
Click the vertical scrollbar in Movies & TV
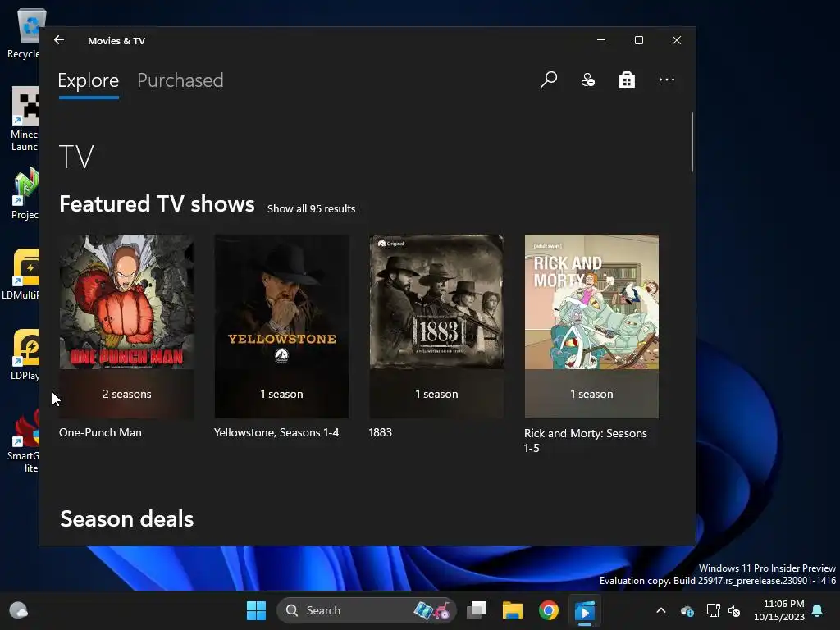coord(692,142)
